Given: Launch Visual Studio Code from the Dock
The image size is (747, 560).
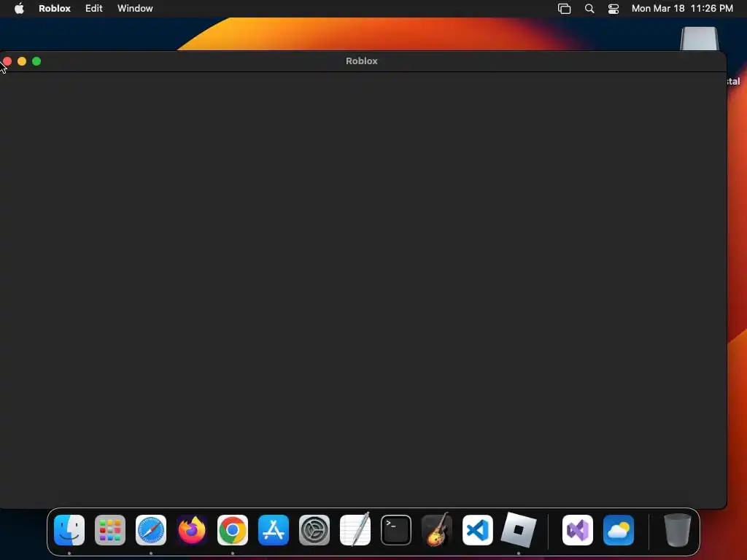Looking at the screenshot, I should click(x=478, y=530).
